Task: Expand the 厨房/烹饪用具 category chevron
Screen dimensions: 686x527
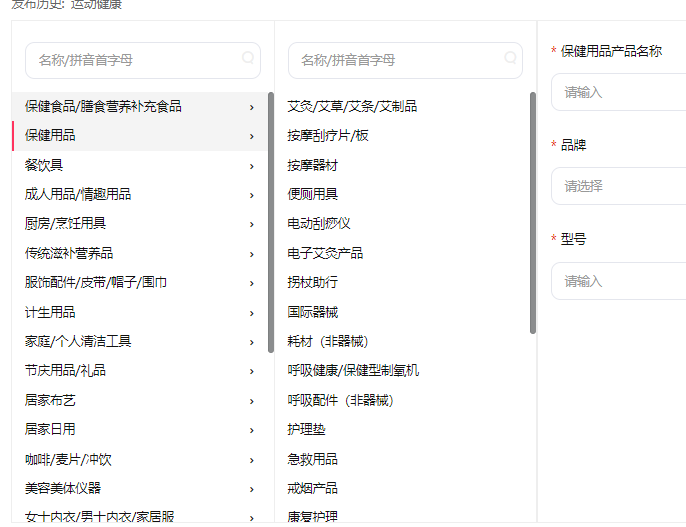Action: tap(252, 224)
